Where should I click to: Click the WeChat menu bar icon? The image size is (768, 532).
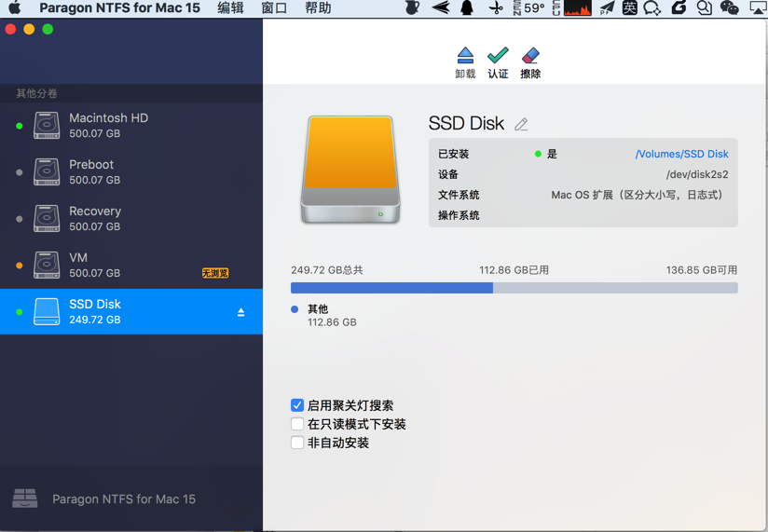pyautogui.click(x=729, y=7)
